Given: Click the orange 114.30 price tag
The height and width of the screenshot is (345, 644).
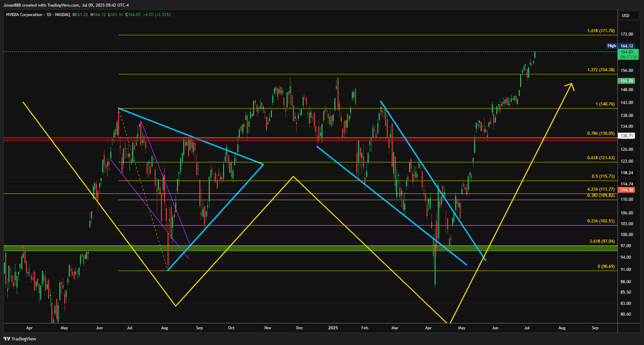Looking at the screenshot, I should pos(627,189).
